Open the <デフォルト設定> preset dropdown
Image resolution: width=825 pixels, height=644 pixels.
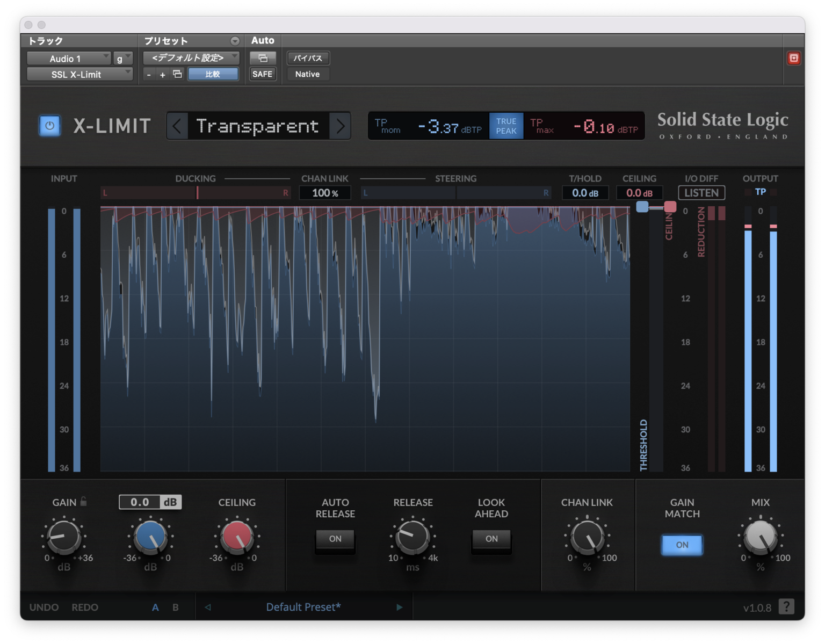191,57
